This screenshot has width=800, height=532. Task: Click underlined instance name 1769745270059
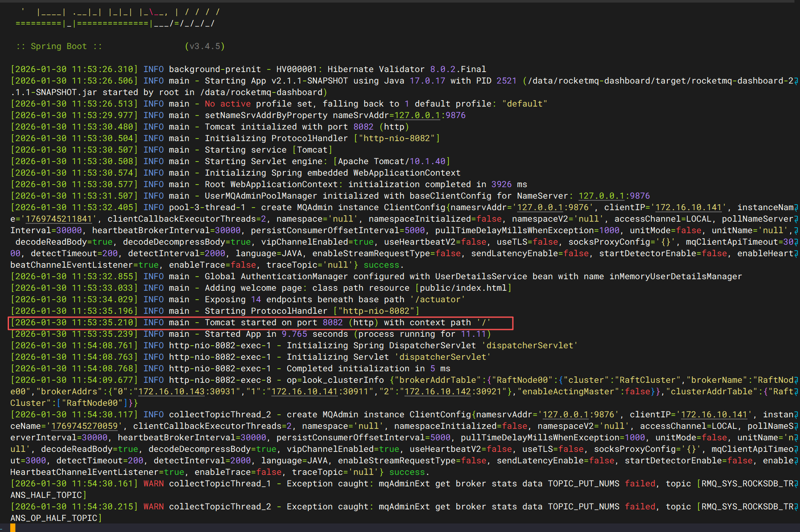tap(84, 426)
